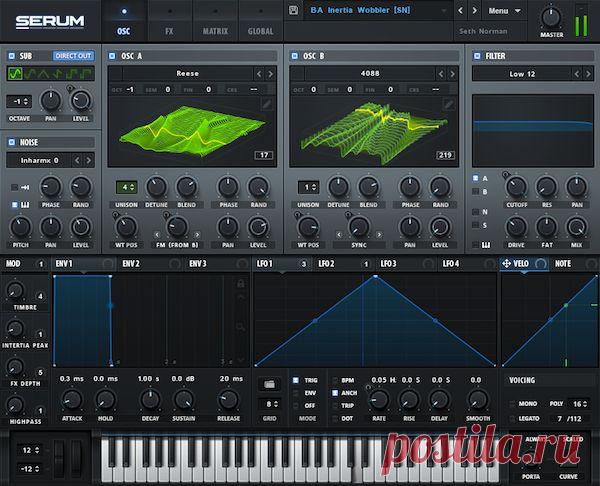Adjust OSC B Sync knob
This screenshot has height=486, width=600.
(359, 227)
